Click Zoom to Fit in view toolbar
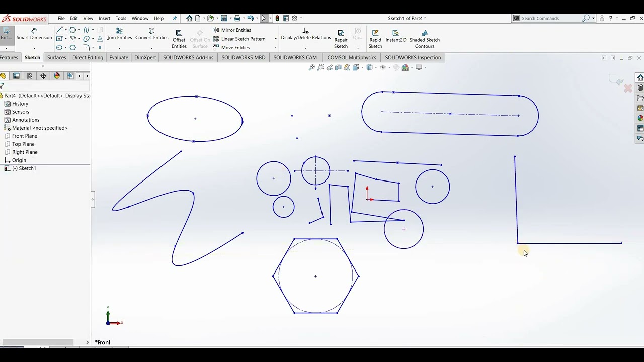 311,67
